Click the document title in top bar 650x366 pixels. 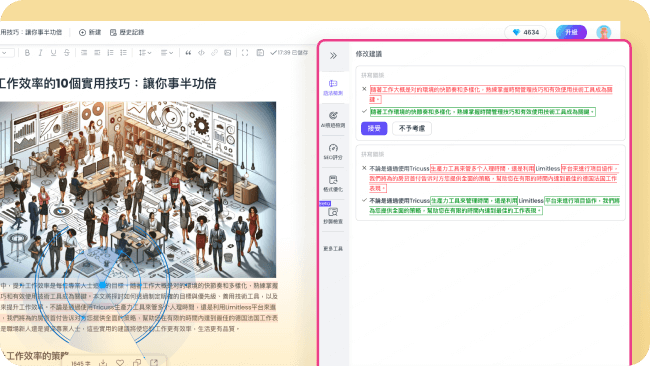click(x=31, y=32)
